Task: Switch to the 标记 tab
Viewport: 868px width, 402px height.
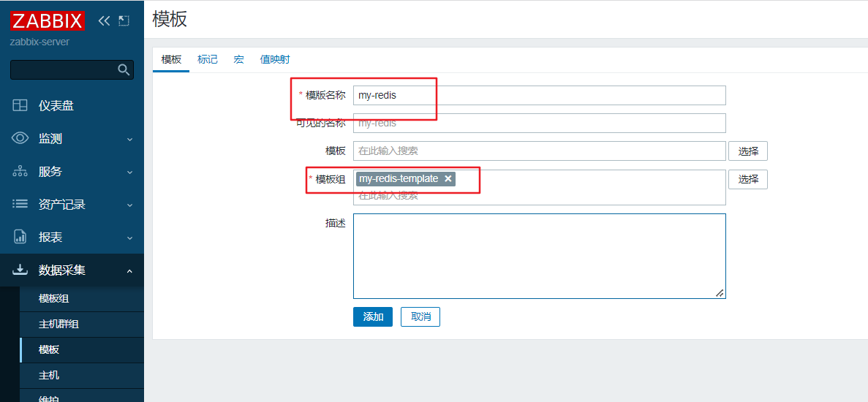Action: coord(208,60)
